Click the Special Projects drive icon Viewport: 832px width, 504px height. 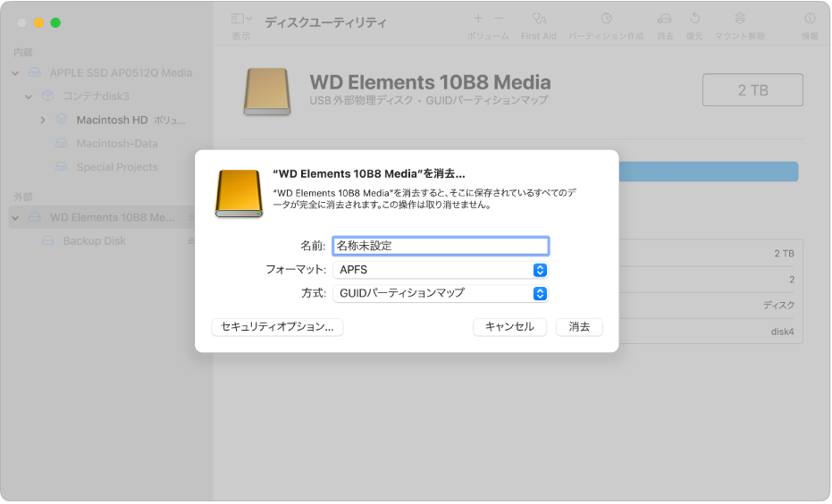click(62, 167)
